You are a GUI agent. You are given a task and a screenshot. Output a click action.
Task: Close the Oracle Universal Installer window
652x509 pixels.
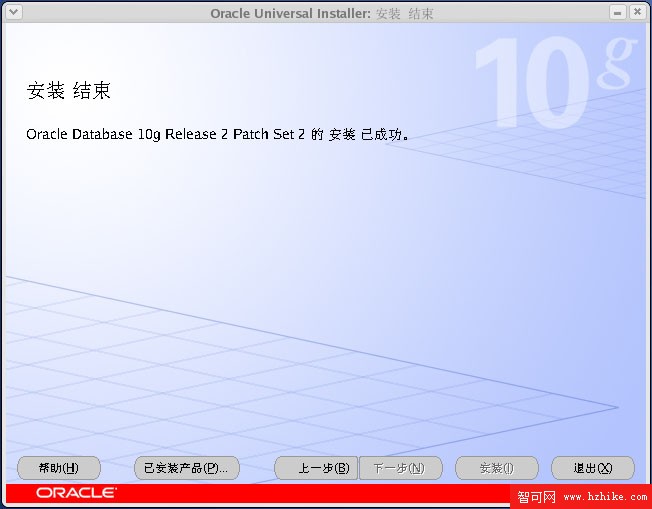(637, 12)
